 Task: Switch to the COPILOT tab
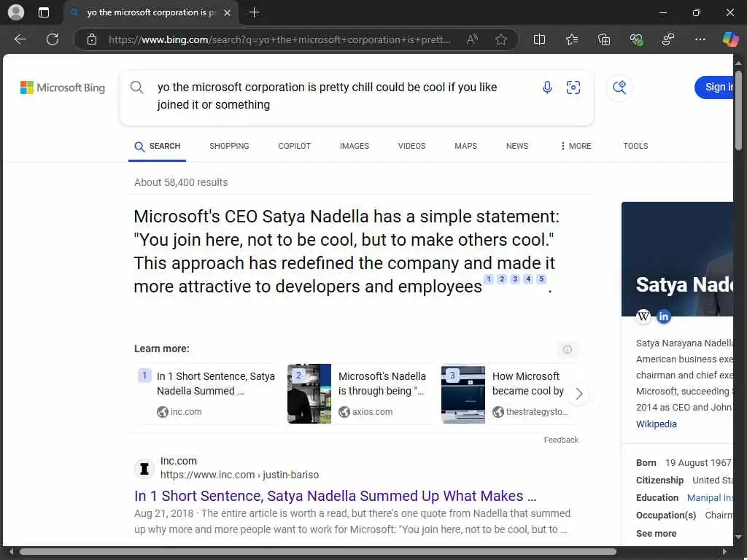(295, 146)
